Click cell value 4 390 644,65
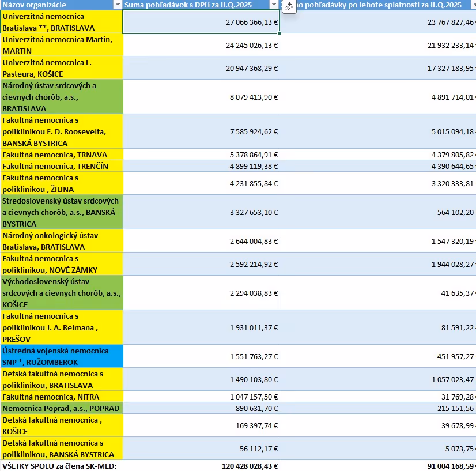Image resolution: width=476 pixels, height=471 pixels. click(x=452, y=167)
